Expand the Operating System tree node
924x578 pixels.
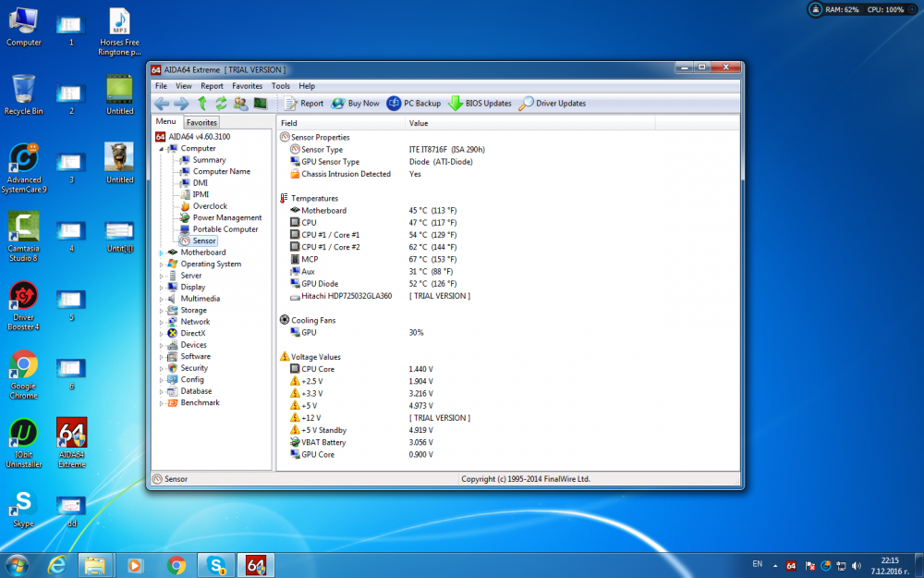(161, 264)
